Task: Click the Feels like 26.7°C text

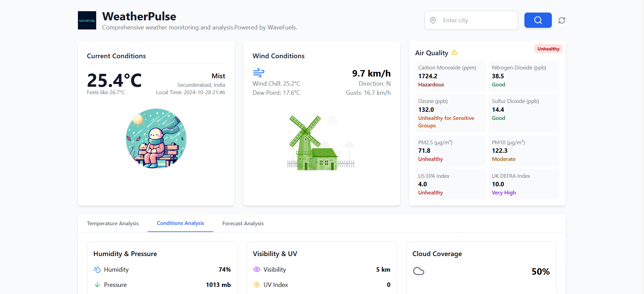Action: pyautogui.click(x=106, y=92)
